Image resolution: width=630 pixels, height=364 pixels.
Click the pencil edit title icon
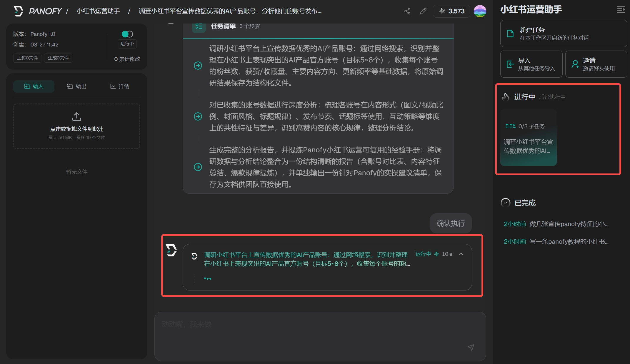coord(423,11)
